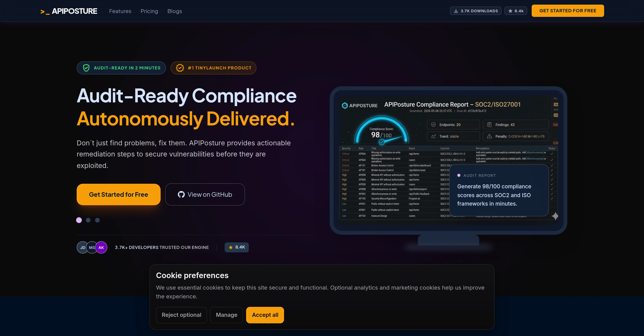Click the Audit Report tooltip card
644x336 pixels.
click(x=499, y=190)
